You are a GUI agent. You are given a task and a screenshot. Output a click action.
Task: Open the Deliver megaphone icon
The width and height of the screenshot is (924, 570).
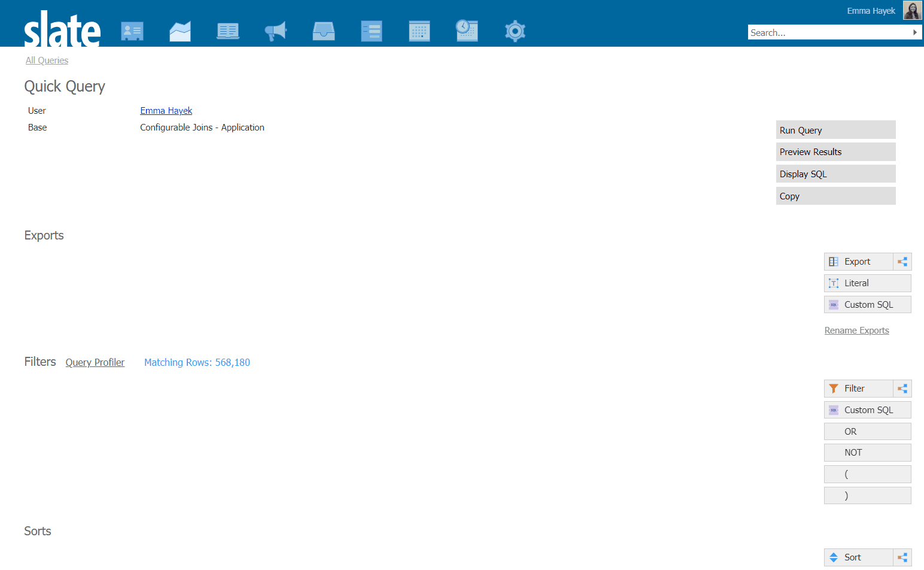pyautogui.click(x=276, y=31)
